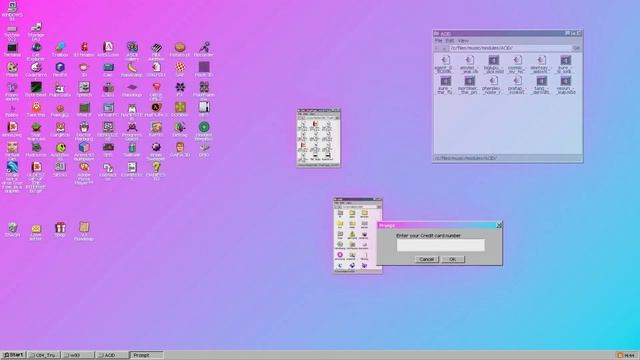
Task: Click the AOD window address bar path
Action: point(510,48)
